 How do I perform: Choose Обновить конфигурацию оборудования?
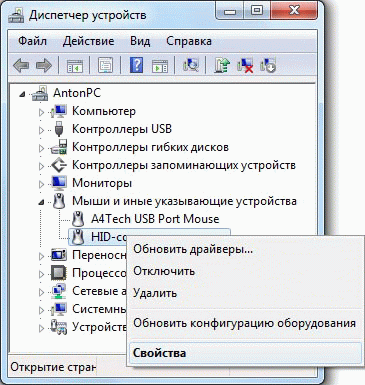point(246,323)
